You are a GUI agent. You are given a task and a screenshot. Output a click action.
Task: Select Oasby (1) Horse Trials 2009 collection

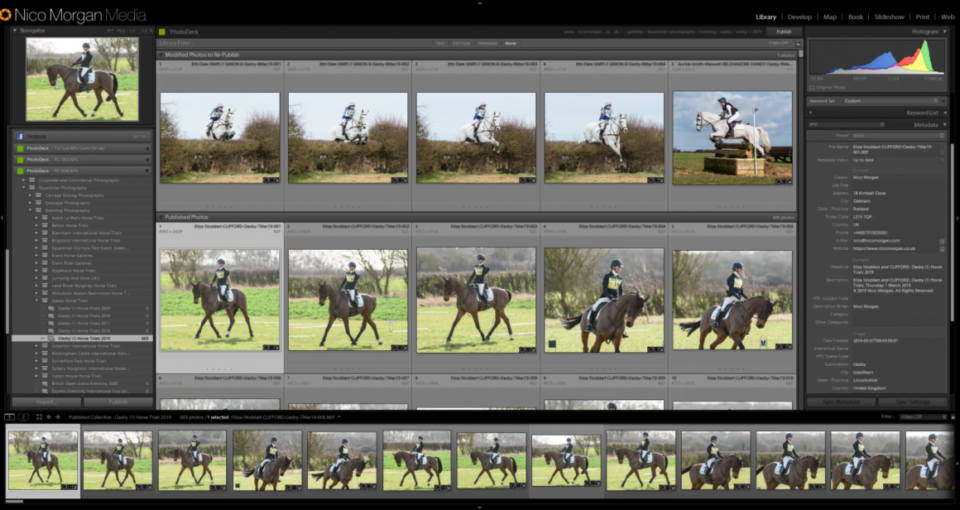[x=84, y=308]
